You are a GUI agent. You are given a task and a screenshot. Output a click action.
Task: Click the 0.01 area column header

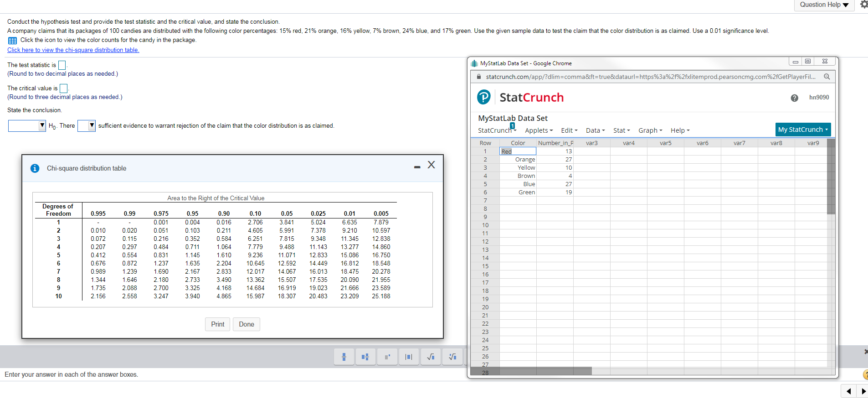point(349,213)
